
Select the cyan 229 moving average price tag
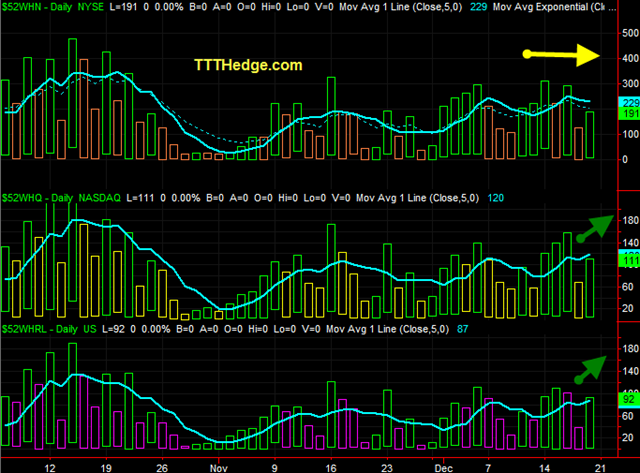pyautogui.click(x=629, y=103)
